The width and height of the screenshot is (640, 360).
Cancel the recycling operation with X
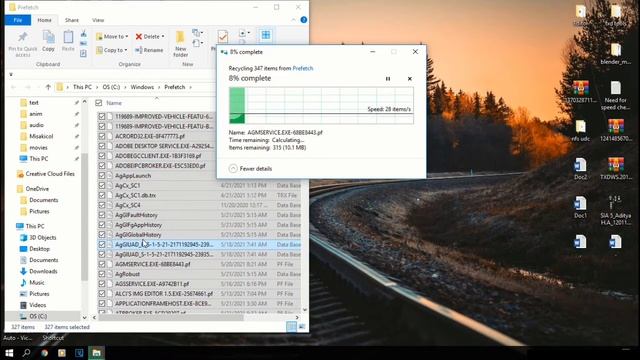[x=410, y=79]
